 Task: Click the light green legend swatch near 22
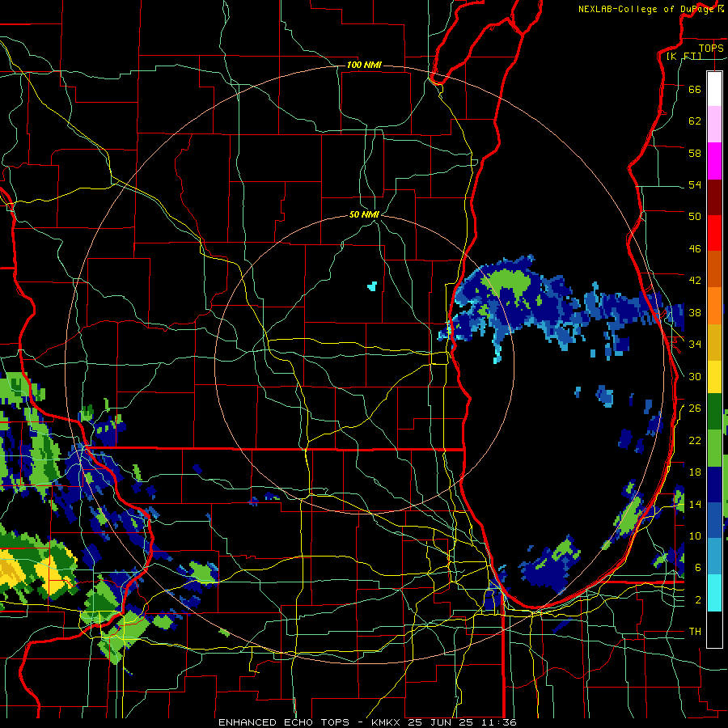tap(714, 448)
